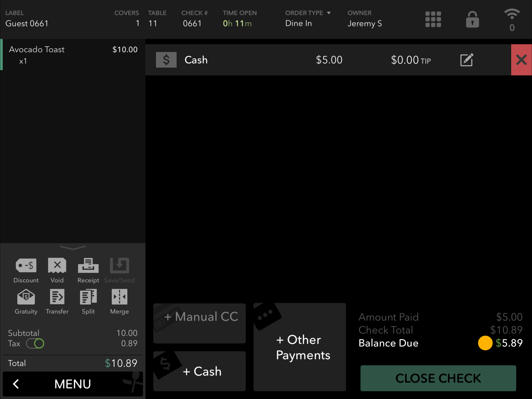Tap the Wi-Fi status icon

(x=512, y=14)
